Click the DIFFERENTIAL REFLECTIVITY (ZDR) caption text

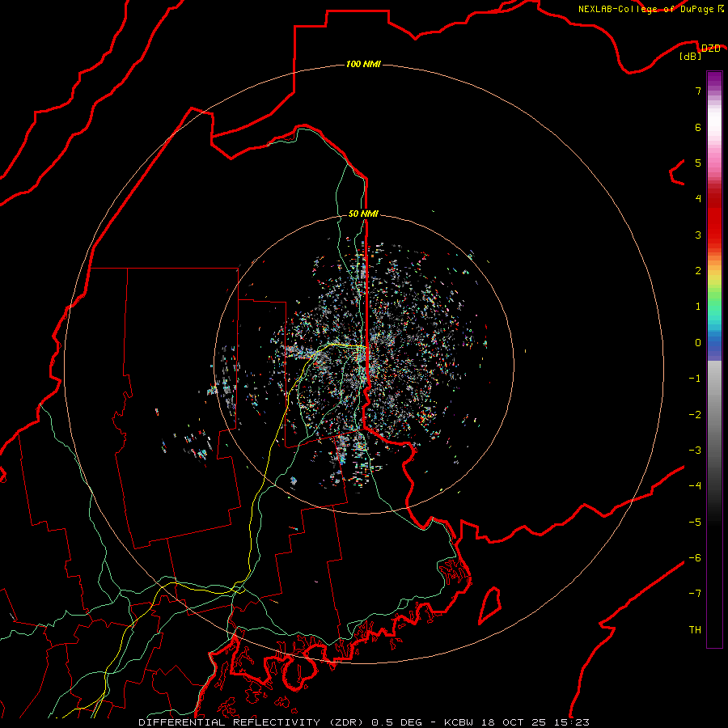253,722
